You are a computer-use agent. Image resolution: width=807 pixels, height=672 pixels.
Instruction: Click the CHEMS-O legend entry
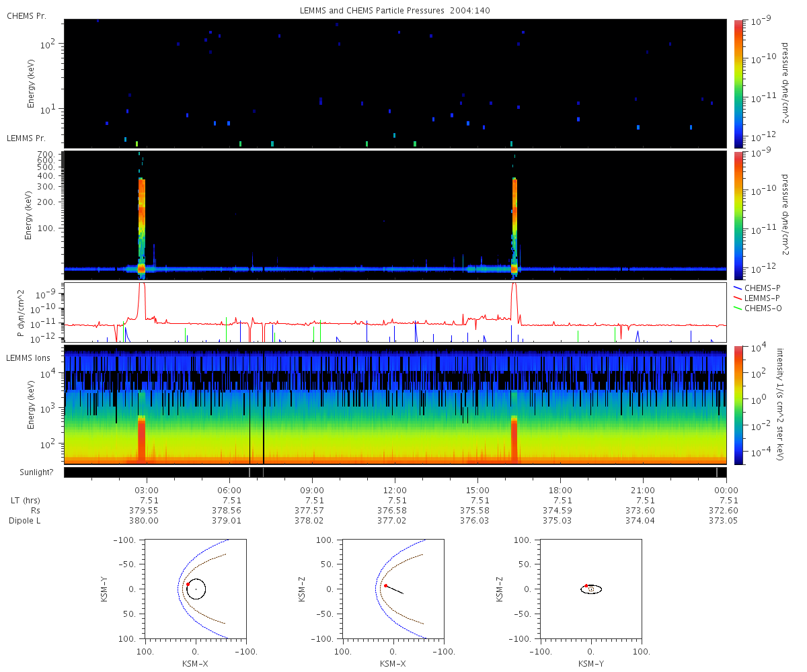763,308
